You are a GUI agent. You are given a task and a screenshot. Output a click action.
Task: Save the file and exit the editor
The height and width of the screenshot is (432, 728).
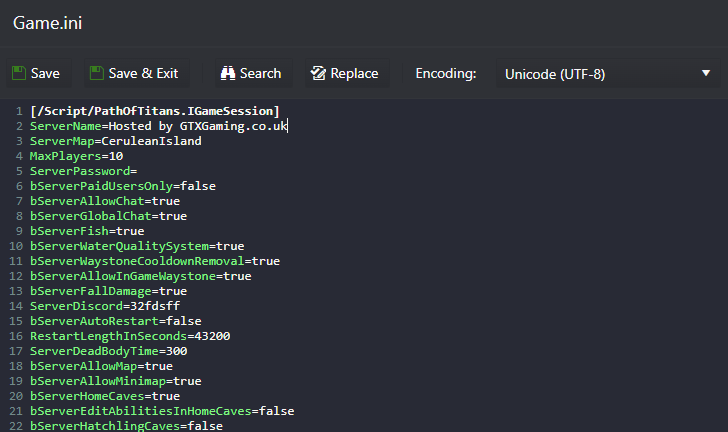137,73
